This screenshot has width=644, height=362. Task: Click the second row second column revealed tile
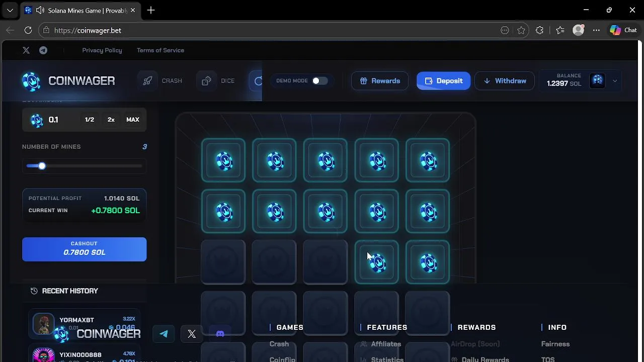pyautogui.click(x=274, y=212)
